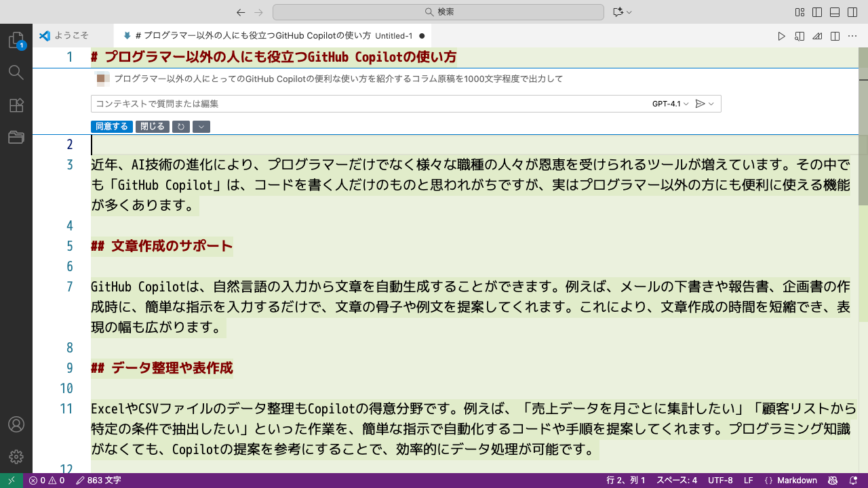
Task: Click the Run play icon in editor toolbar
Action: (x=781, y=36)
